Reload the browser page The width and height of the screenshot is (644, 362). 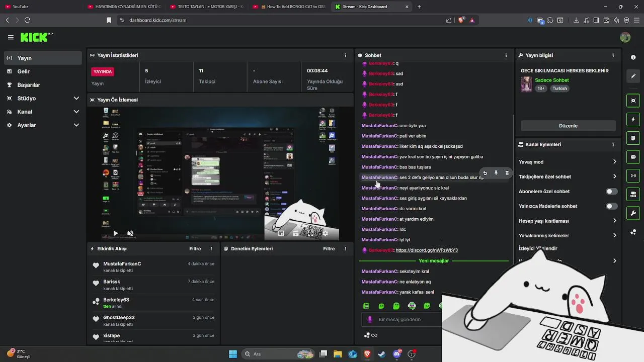[x=27, y=20]
